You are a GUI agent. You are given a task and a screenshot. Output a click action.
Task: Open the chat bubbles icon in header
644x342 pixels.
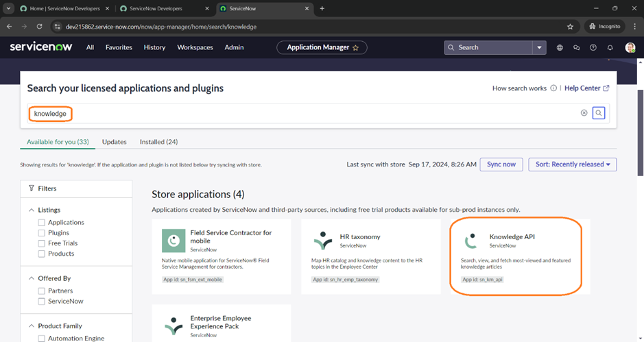pyautogui.click(x=576, y=47)
